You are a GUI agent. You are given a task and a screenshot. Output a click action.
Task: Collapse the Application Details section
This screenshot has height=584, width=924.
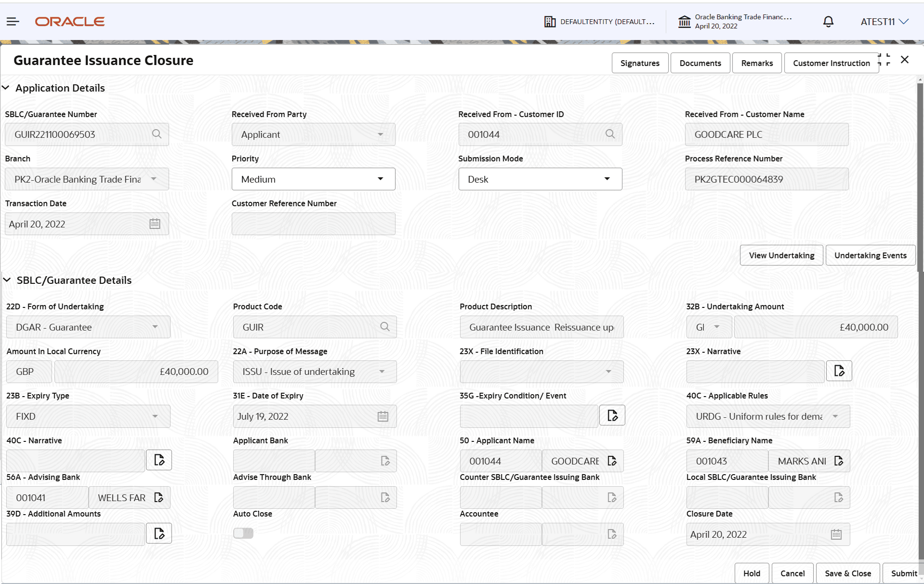[6, 88]
